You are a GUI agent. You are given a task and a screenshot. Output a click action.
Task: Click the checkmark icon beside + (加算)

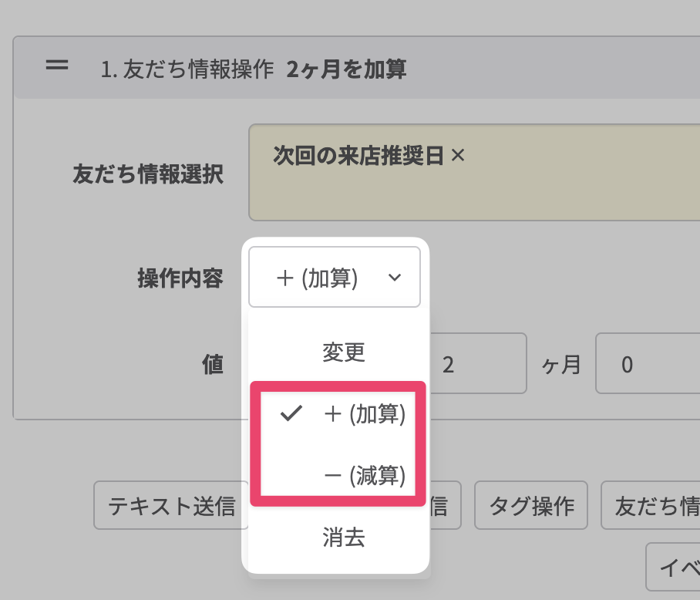(291, 414)
